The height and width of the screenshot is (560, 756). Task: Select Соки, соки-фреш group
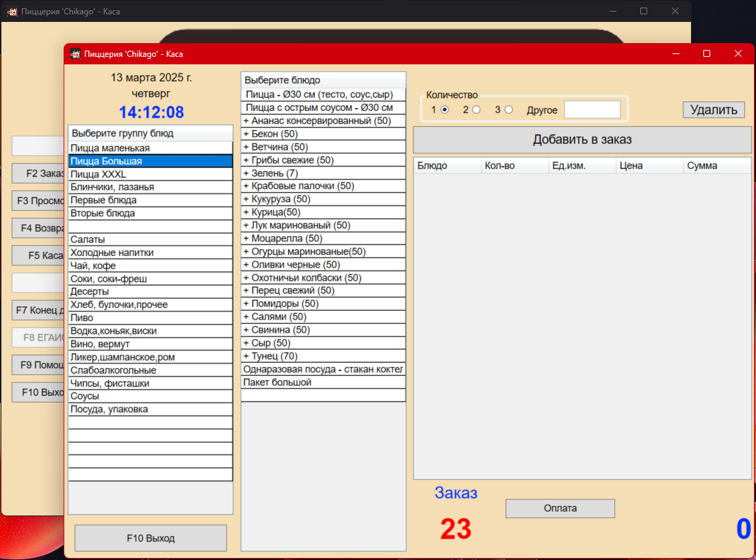(x=151, y=279)
